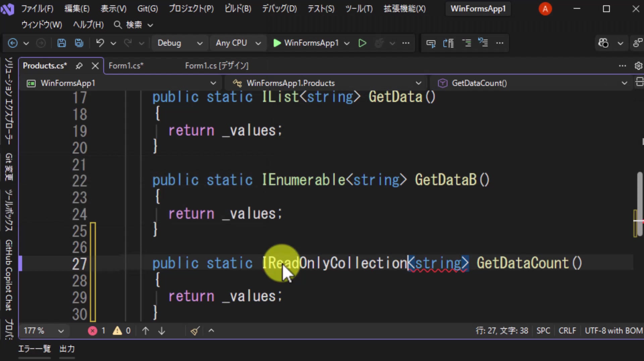
Task: Click the search magnifier icon in the menu bar
Action: pos(118,24)
